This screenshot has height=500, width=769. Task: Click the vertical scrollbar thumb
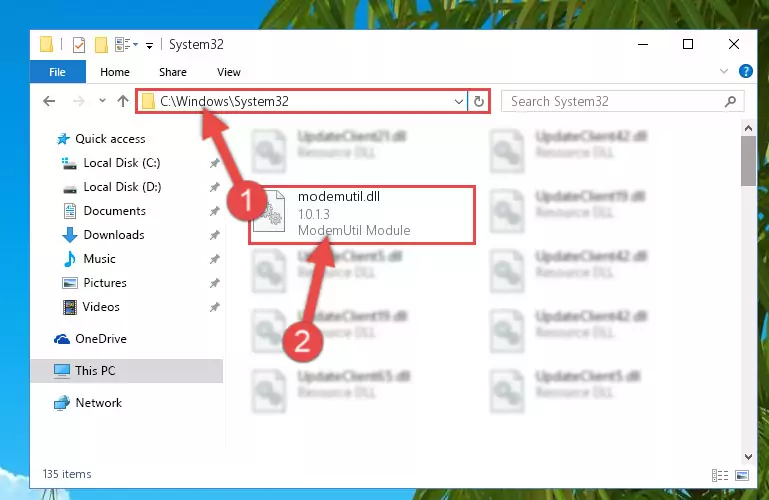pos(748,161)
